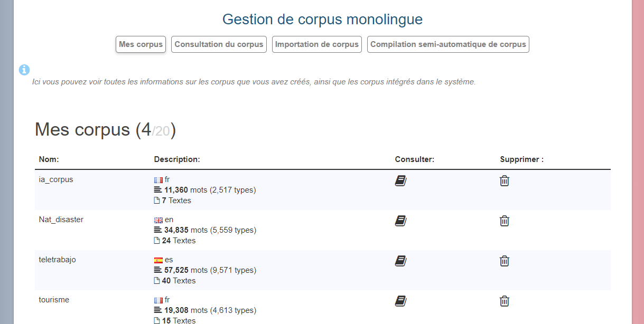Select the Nat_disaster corpus name

click(x=61, y=220)
